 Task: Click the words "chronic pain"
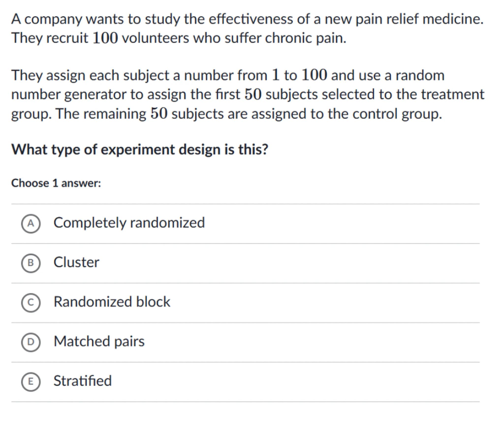(x=305, y=38)
